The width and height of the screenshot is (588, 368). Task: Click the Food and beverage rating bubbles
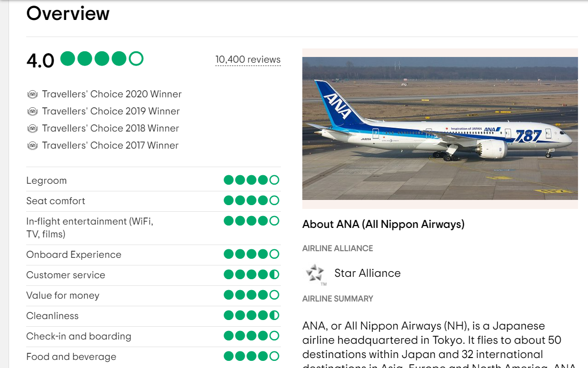(x=251, y=356)
